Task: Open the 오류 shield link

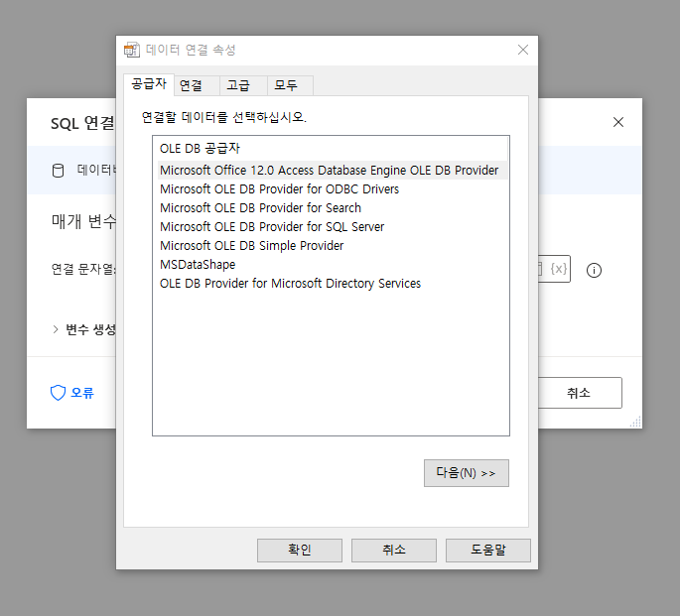Action: pyautogui.click(x=72, y=393)
